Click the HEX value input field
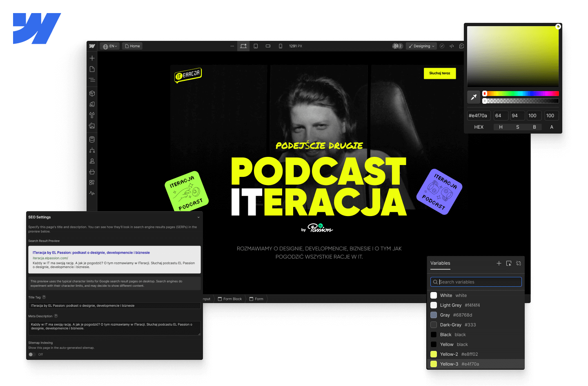The height and width of the screenshot is (386, 588). click(479, 116)
